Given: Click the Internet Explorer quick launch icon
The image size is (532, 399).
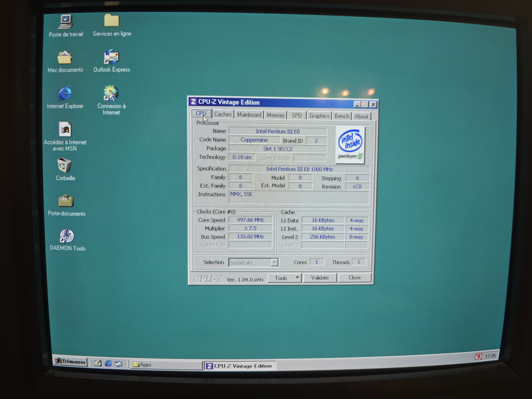Looking at the screenshot, I should click(108, 363).
